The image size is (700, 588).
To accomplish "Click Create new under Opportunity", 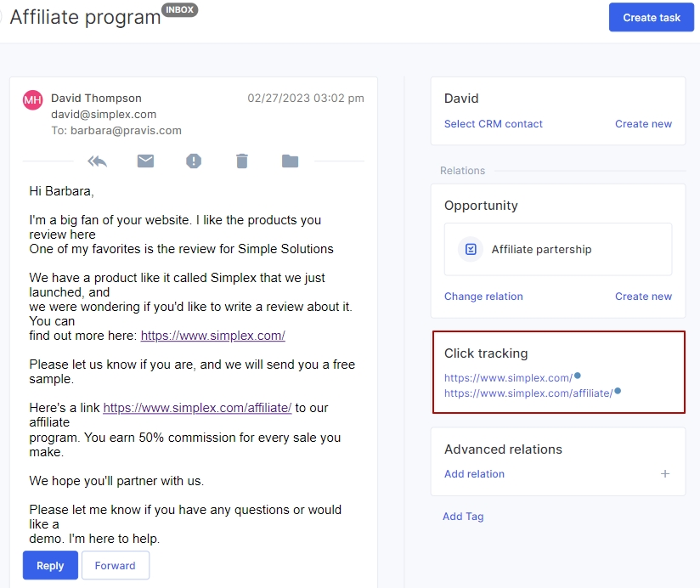I will (x=643, y=296).
